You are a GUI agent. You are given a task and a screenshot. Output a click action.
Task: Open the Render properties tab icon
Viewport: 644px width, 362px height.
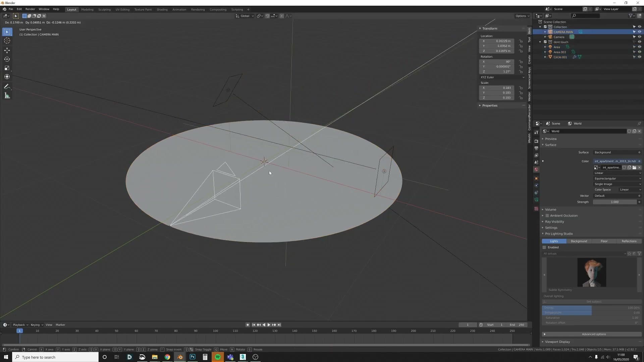[536, 141]
